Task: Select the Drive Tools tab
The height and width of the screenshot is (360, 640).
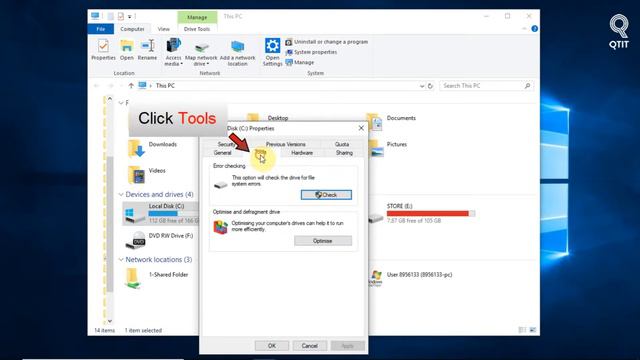Action: click(x=197, y=29)
